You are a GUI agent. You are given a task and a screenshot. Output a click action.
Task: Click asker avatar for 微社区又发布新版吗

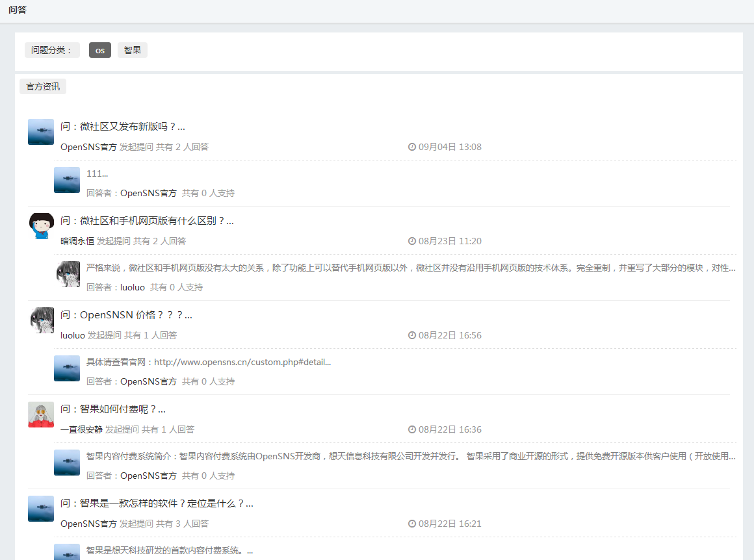(x=41, y=132)
